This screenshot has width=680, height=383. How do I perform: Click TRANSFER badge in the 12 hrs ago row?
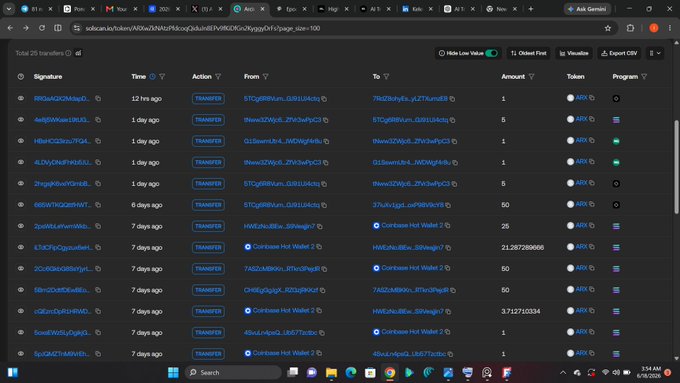(208, 98)
